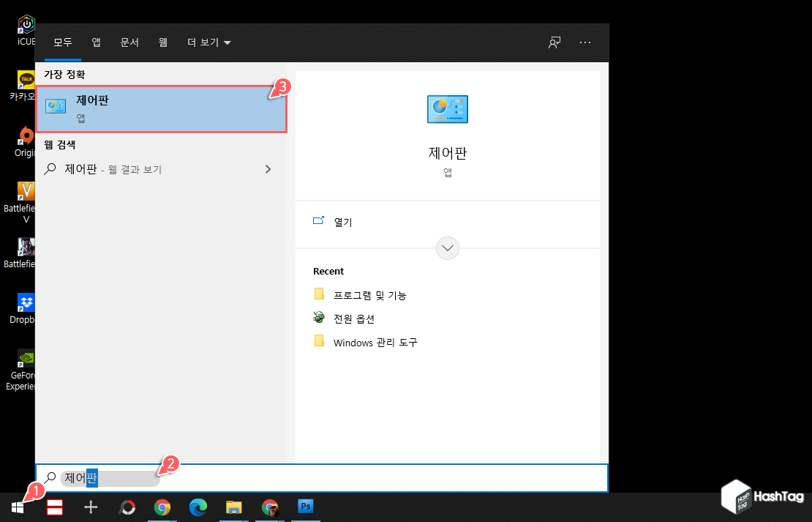Open File Explorer from the taskbar

coord(234,507)
